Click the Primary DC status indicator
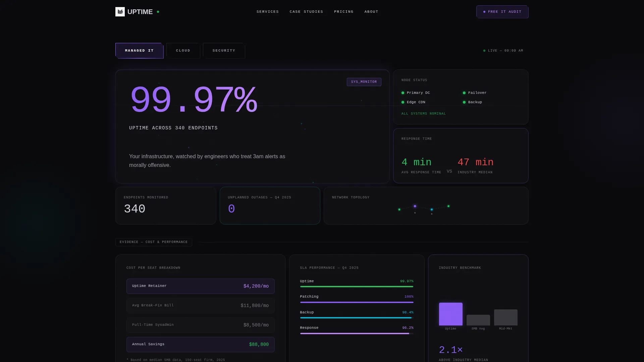 (403, 93)
